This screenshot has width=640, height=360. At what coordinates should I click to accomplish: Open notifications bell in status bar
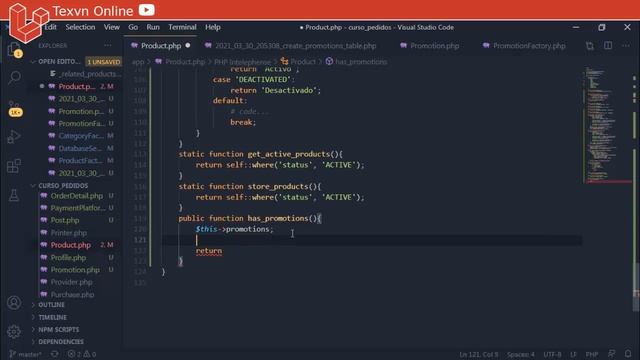tap(628, 354)
